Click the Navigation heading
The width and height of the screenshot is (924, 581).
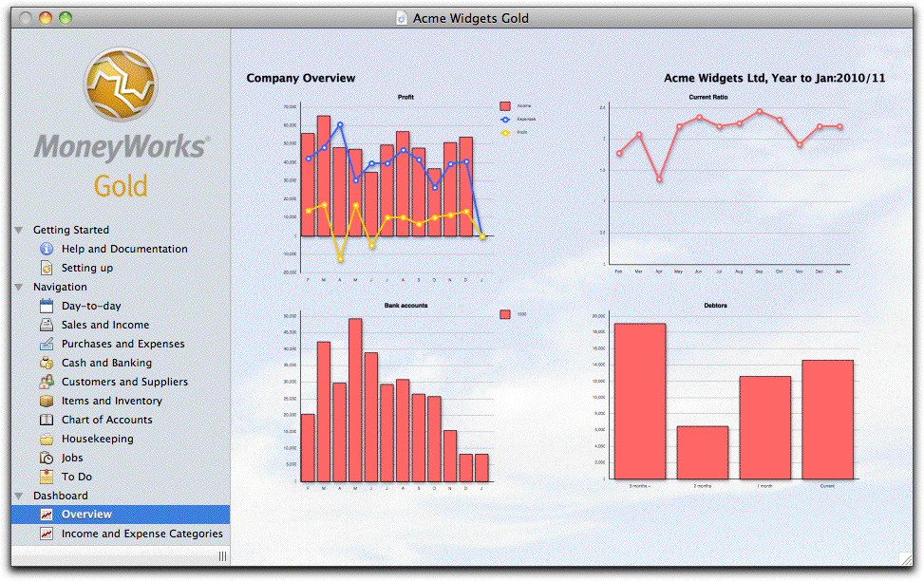[60, 287]
